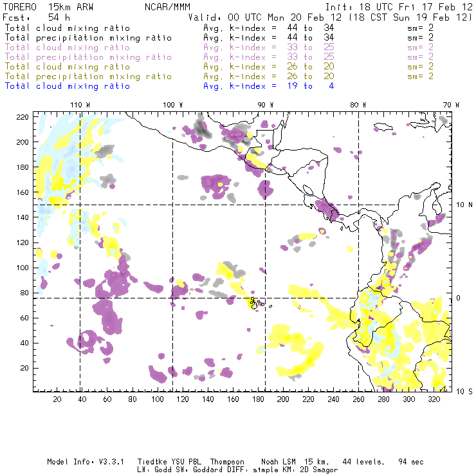Select the NCAR/MMM header label
Image resolution: width=476 pixels, height=476 pixels.
[x=164, y=6]
